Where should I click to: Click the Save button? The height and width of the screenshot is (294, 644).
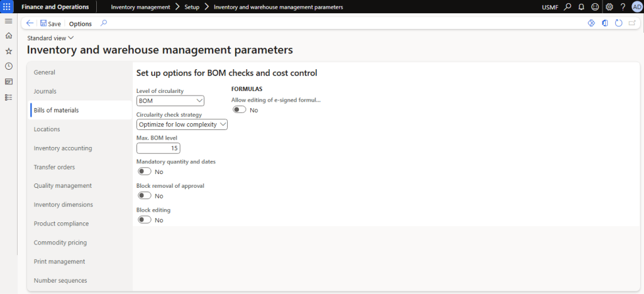(x=50, y=23)
